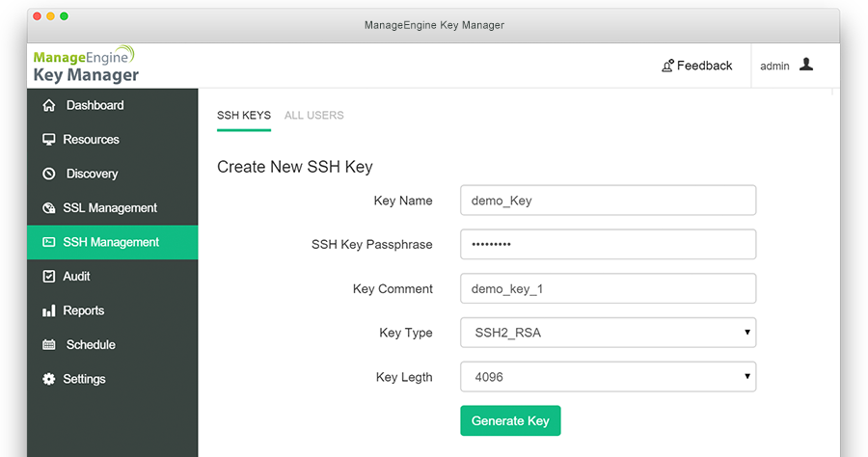Open the Feedback link
Viewport: 868px width, 457px height.
(x=696, y=66)
